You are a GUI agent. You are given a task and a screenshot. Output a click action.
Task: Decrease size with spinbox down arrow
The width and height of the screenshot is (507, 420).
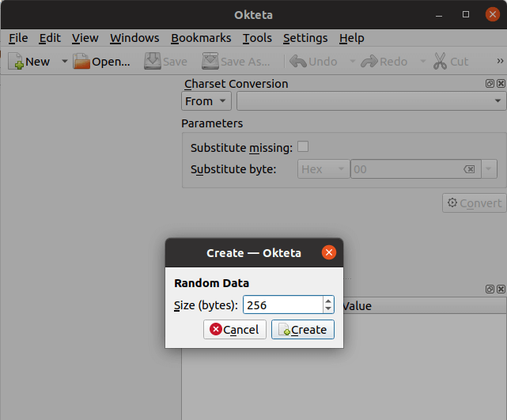(328, 308)
